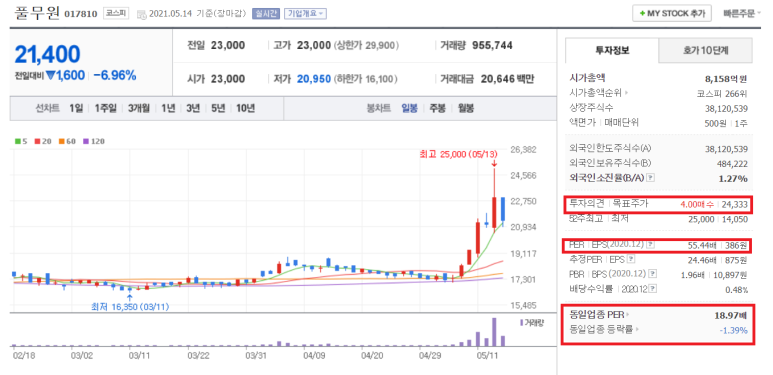Click the 실시간 button
Screen dimensions: 773x375
click(x=266, y=13)
